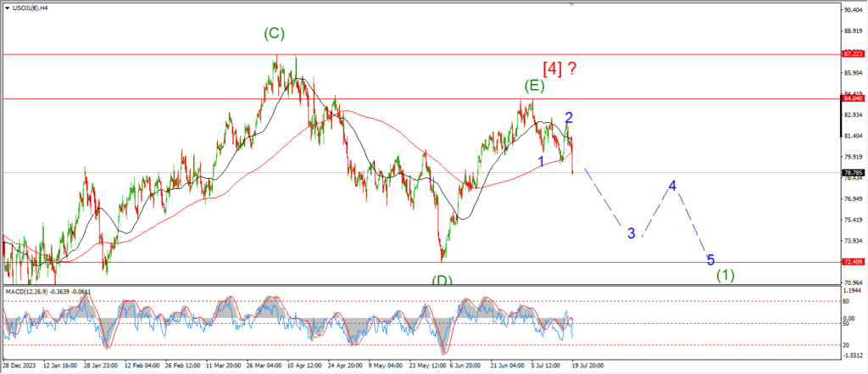The image size is (868, 374).
Task: Click the red [4] ? wave label
Action: coord(559,70)
